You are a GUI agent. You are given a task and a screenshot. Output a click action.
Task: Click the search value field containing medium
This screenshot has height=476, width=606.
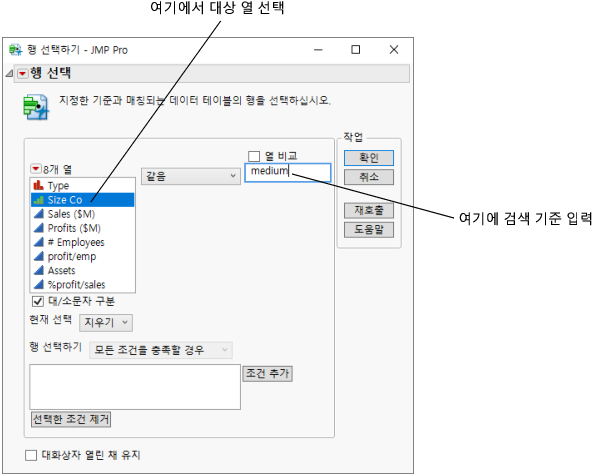click(x=288, y=172)
